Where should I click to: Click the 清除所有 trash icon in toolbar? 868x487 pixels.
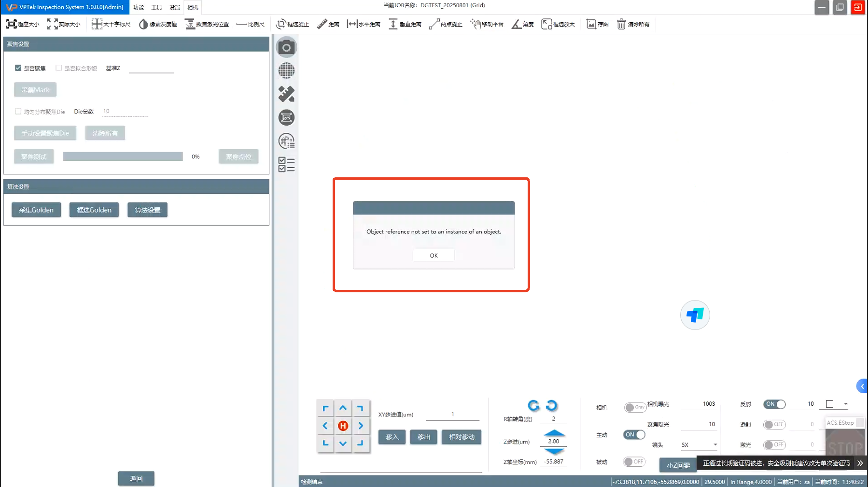(x=633, y=24)
